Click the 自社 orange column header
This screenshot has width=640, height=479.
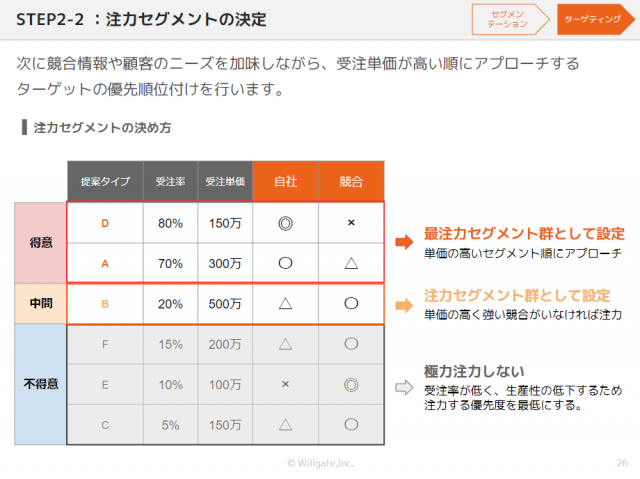coord(285,182)
